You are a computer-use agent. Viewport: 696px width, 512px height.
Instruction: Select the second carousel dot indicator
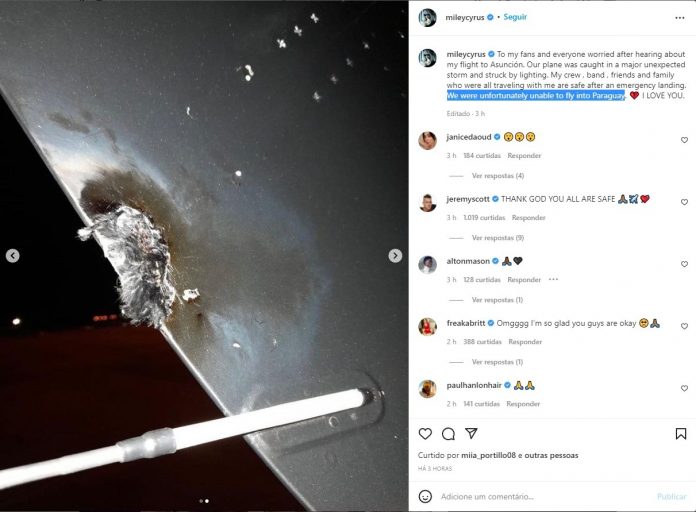[x=207, y=501]
